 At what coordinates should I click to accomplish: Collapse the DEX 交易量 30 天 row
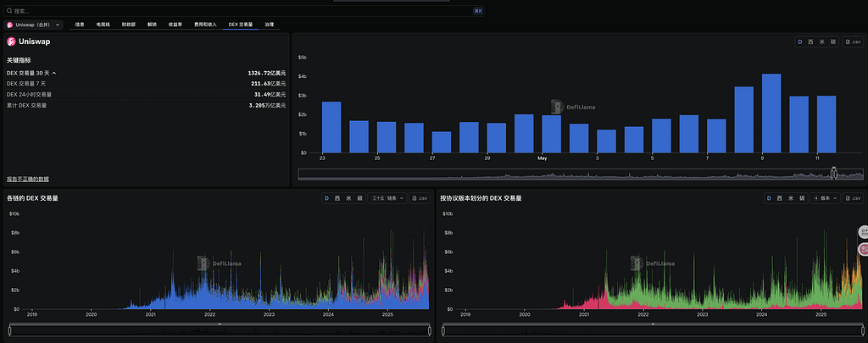[x=54, y=74]
